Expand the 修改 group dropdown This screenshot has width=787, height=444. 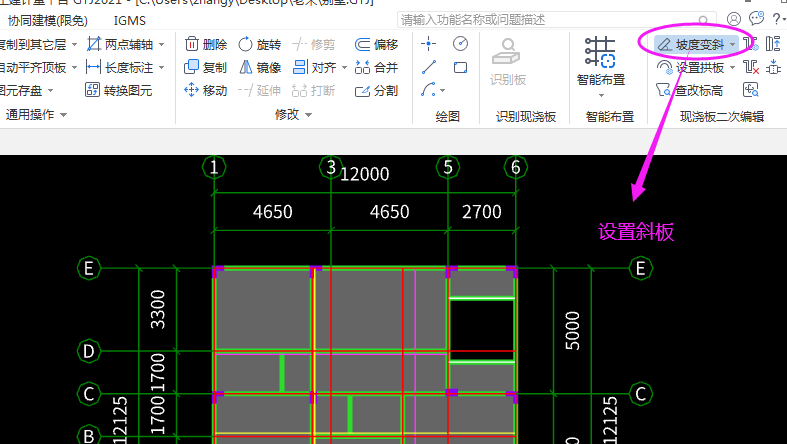(x=309, y=115)
